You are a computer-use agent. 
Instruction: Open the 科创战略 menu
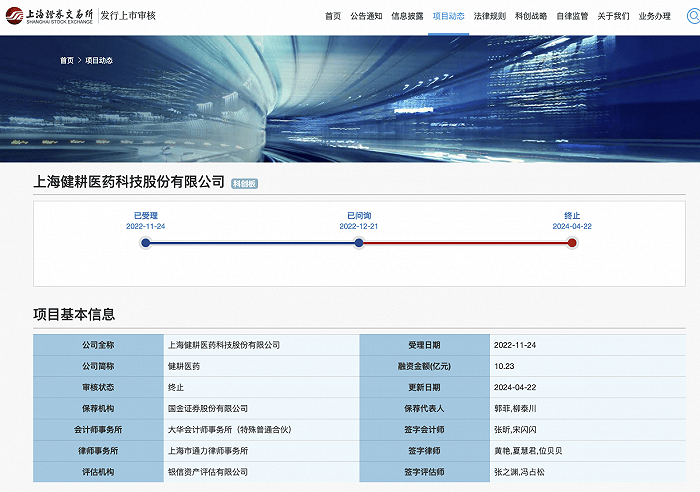tap(531, 16)
